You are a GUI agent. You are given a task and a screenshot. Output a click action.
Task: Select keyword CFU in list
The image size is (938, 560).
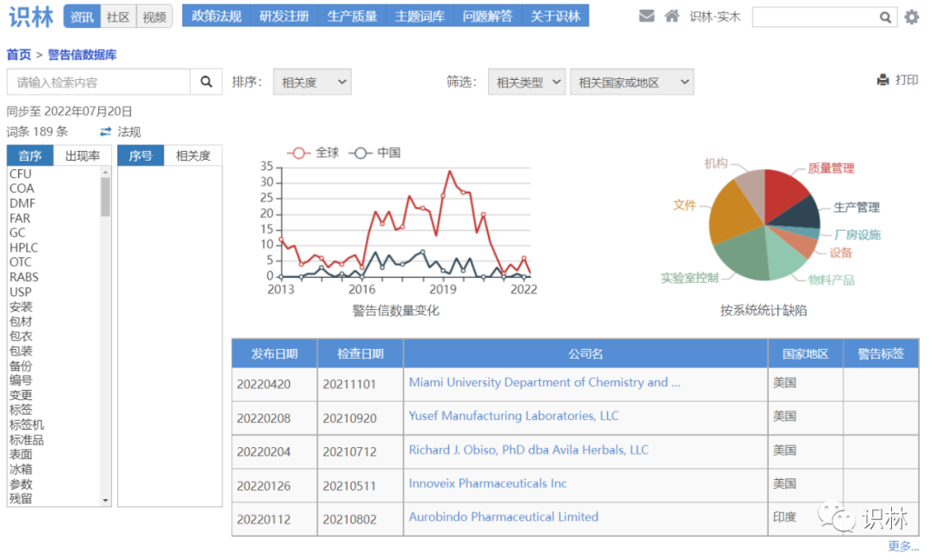[20, 175]
